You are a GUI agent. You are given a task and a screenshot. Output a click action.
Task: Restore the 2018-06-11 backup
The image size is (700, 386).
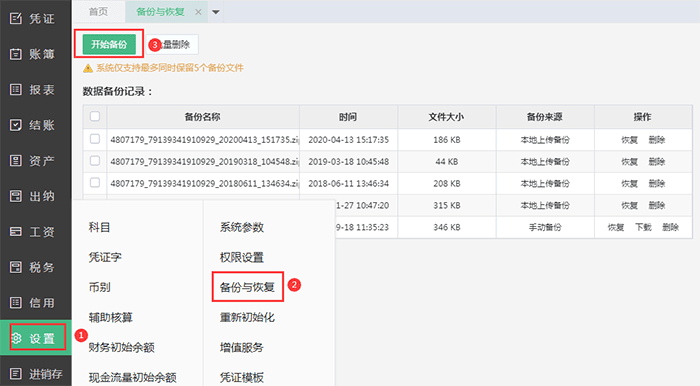pyautogui.click(x=629, y=183)
